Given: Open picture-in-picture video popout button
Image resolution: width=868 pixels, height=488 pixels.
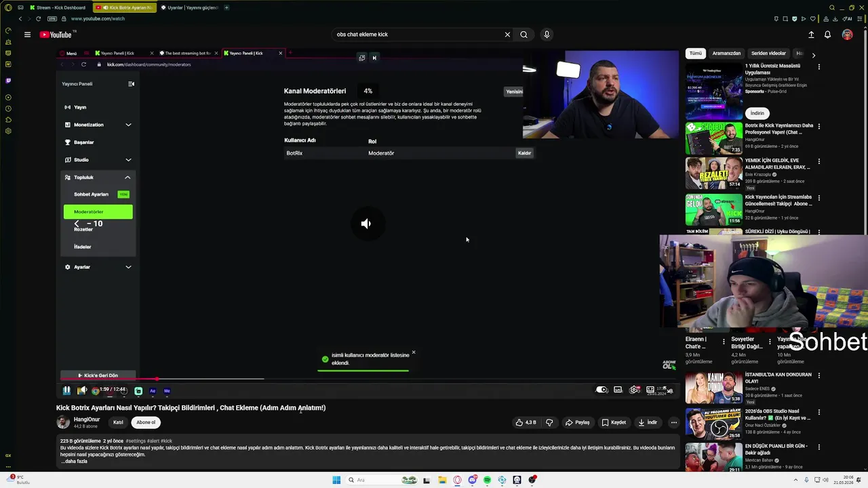Looking at the screenshot, I should click(x=362, y=58).
